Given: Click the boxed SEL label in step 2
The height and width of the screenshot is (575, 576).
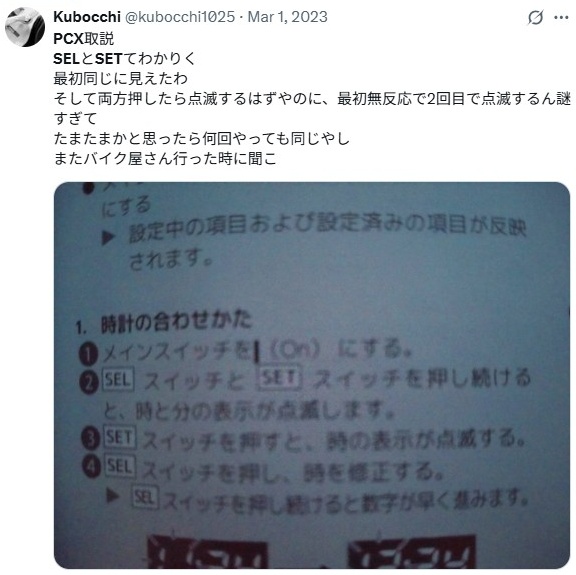Looking at the screenshot, I should click(x=118, y=379).
